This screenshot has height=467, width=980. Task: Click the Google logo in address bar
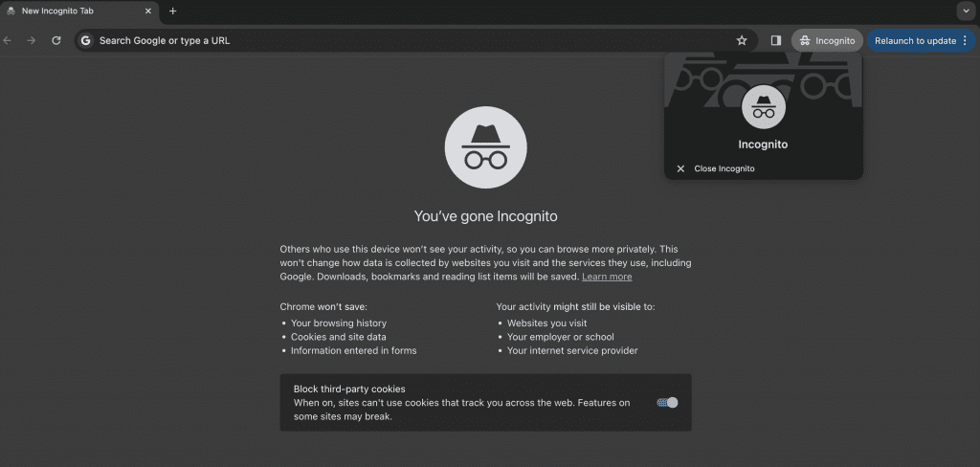86,40
